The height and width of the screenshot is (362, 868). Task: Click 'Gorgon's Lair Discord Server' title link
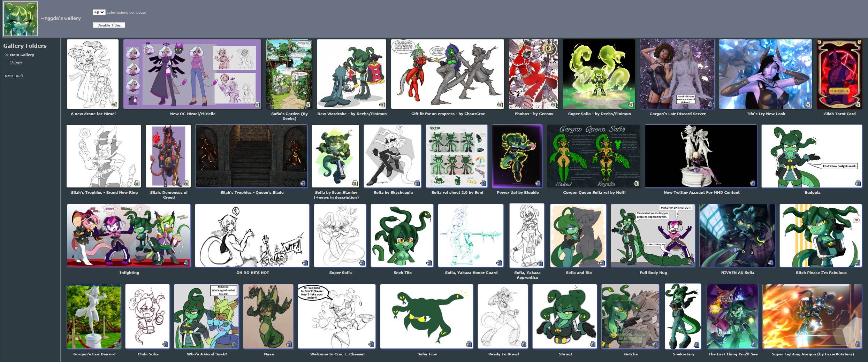tap(678, 114)
